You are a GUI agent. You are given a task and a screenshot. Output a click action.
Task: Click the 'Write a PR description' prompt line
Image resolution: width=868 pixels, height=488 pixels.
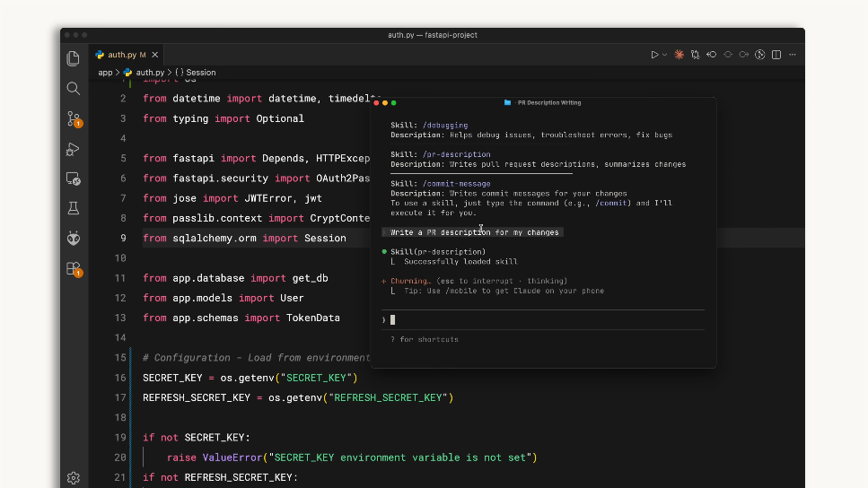475,232
